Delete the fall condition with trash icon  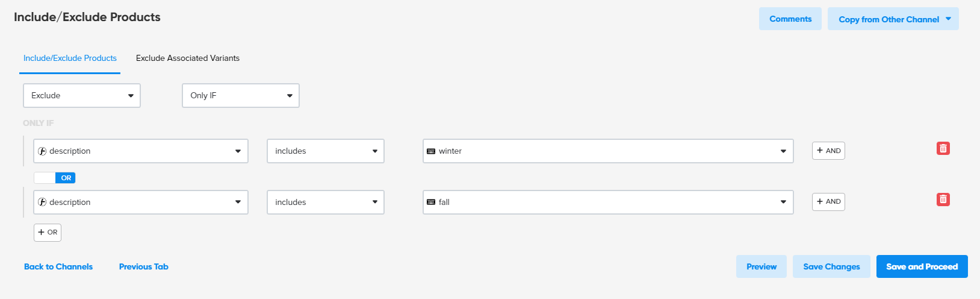943,199
